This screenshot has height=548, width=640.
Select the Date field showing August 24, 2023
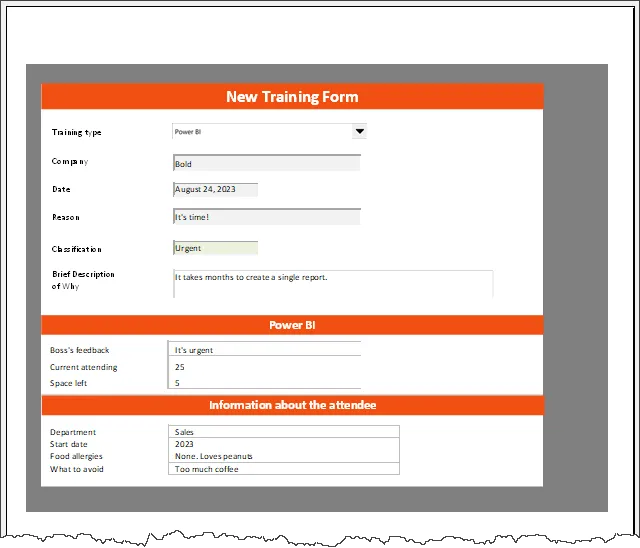pyautogui.click(x=215, y=189)
